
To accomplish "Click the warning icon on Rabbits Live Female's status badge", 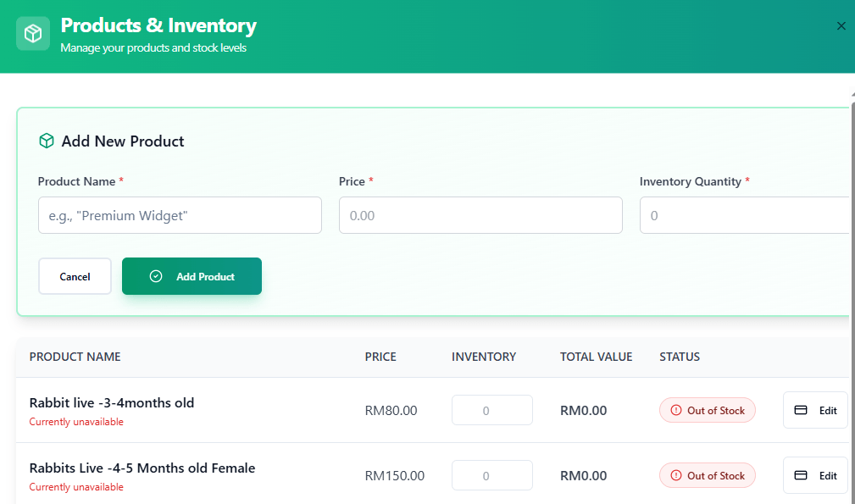I will (676, 475).
